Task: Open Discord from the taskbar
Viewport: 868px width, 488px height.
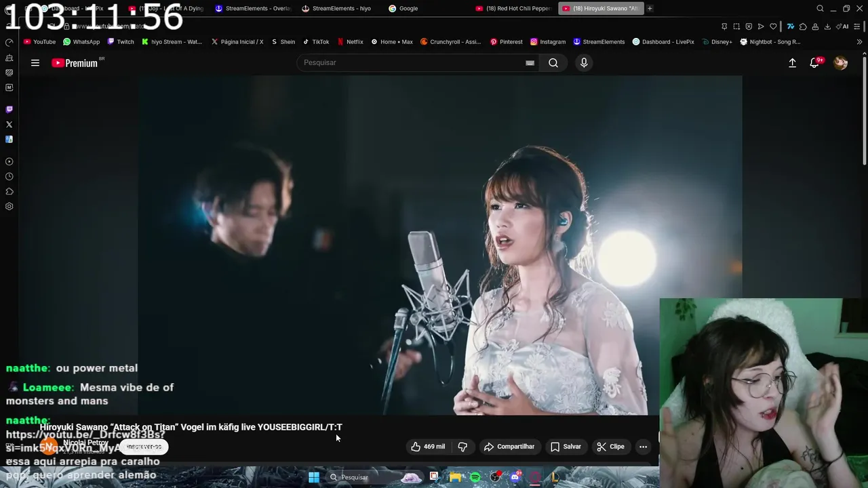Action: 515,477
